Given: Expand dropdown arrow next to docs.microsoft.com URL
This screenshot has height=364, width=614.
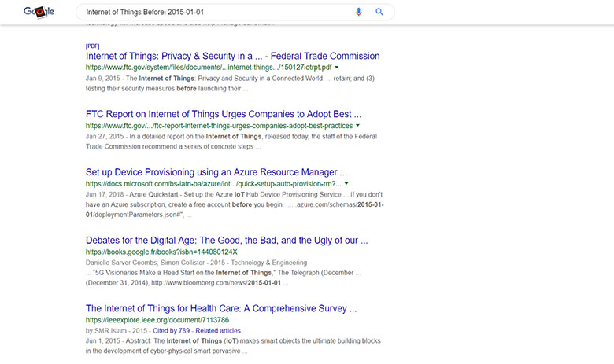Looking at the screenshot, I should [x=346, y=183].
